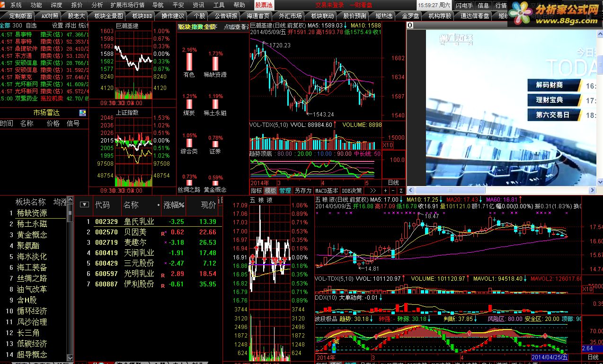Open the 工具 menu
This screenshot has width=603, height=364.
tap(219, 5)
